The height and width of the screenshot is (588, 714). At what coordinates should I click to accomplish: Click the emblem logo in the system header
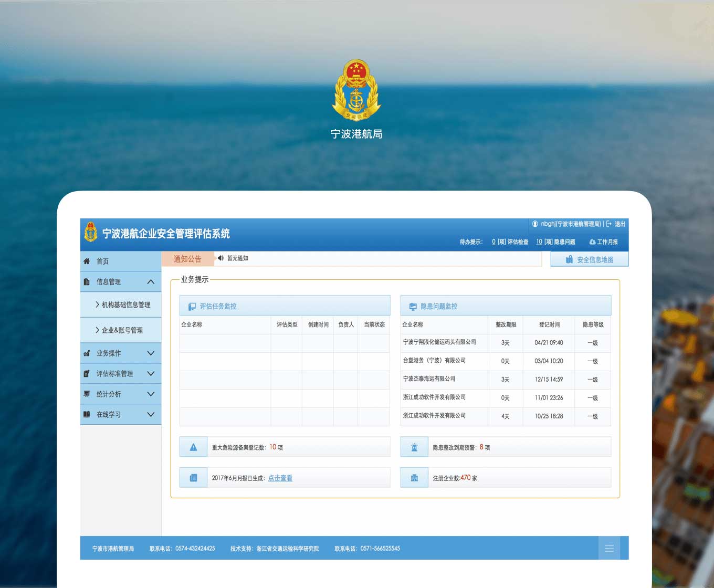click(x=91, y=233)
